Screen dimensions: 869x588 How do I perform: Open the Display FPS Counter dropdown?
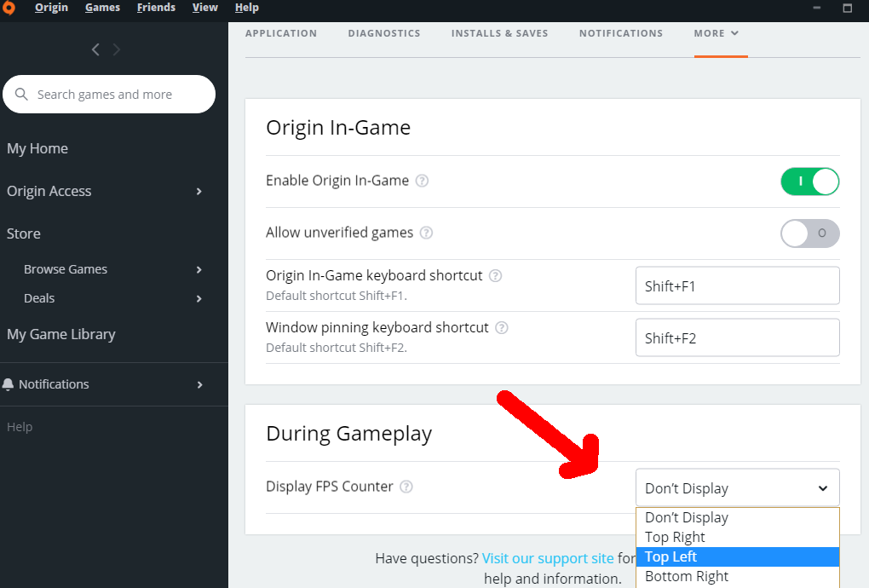(737, 487)
